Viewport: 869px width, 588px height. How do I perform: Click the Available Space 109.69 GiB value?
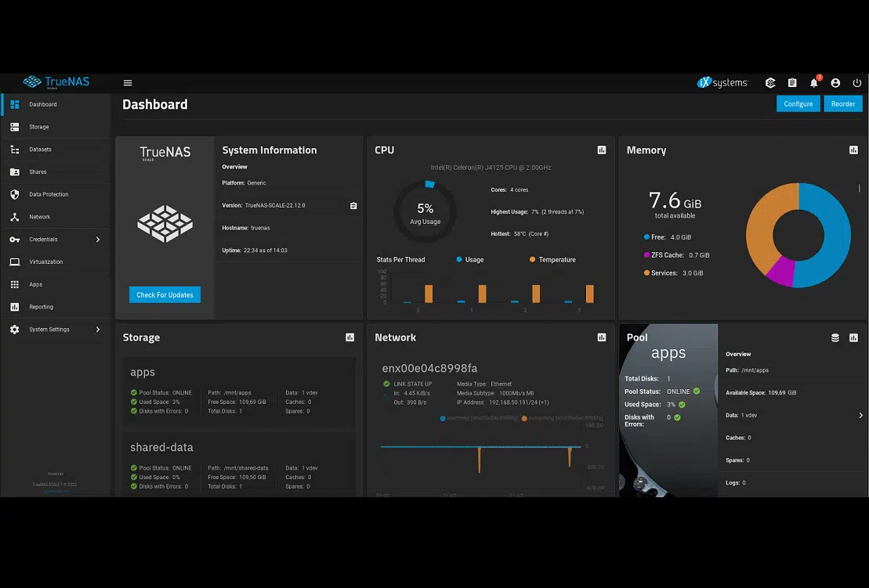[x=782, y=392]
